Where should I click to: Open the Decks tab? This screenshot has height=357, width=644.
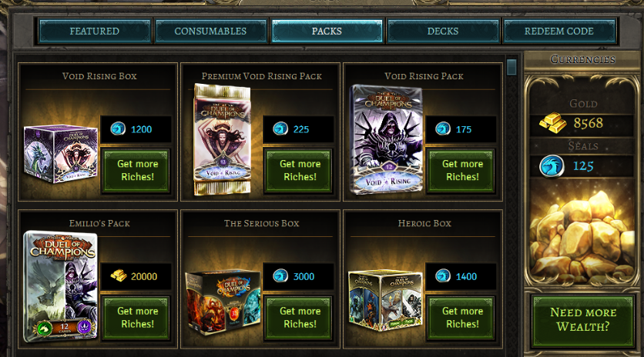coord(443,31)
